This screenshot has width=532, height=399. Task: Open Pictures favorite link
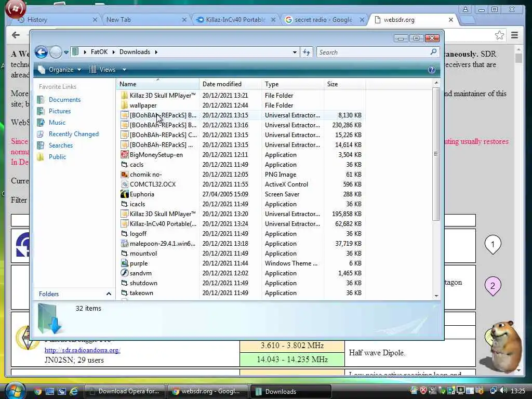[x=60, y=111]
